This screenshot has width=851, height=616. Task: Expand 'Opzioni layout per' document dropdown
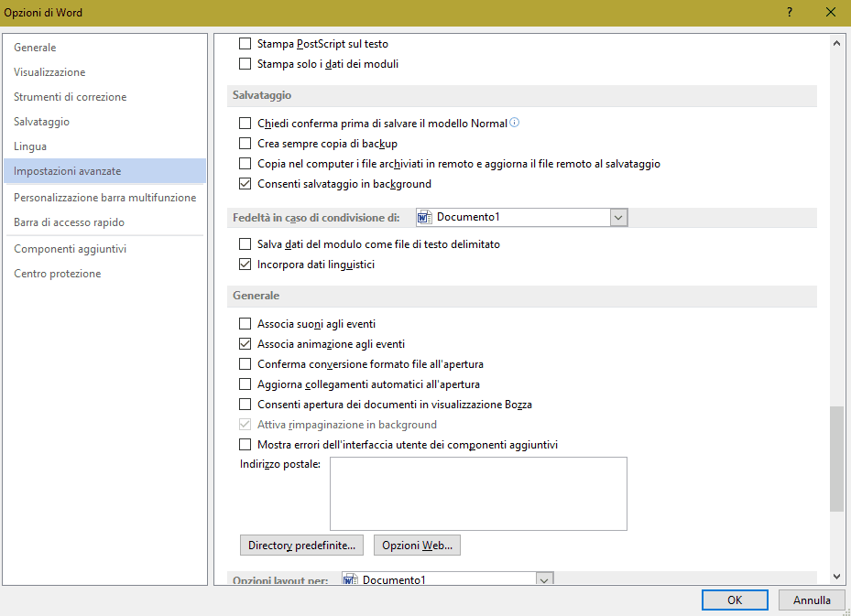pyautogui.click(x=544, y=580)
